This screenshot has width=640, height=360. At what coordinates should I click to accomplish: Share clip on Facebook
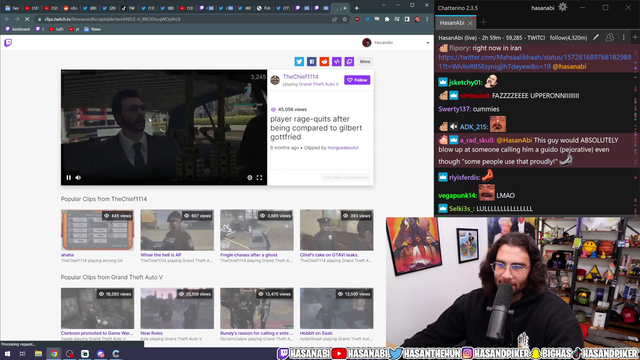[x=311, y=61]
